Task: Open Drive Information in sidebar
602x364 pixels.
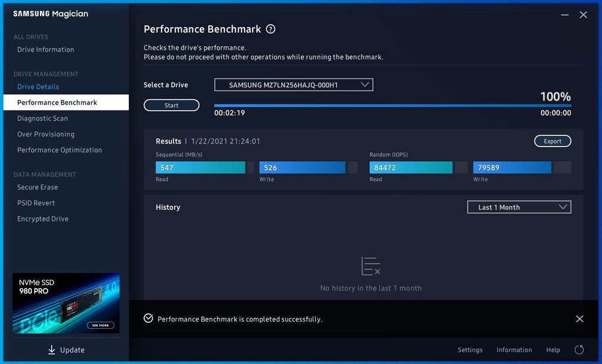Action: (x=46, y=50)
